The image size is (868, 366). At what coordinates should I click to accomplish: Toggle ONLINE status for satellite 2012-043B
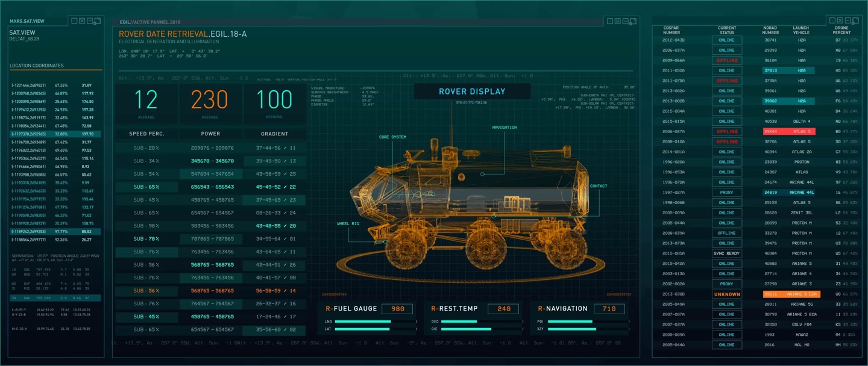pyautogui.click(x=726, y=40)
